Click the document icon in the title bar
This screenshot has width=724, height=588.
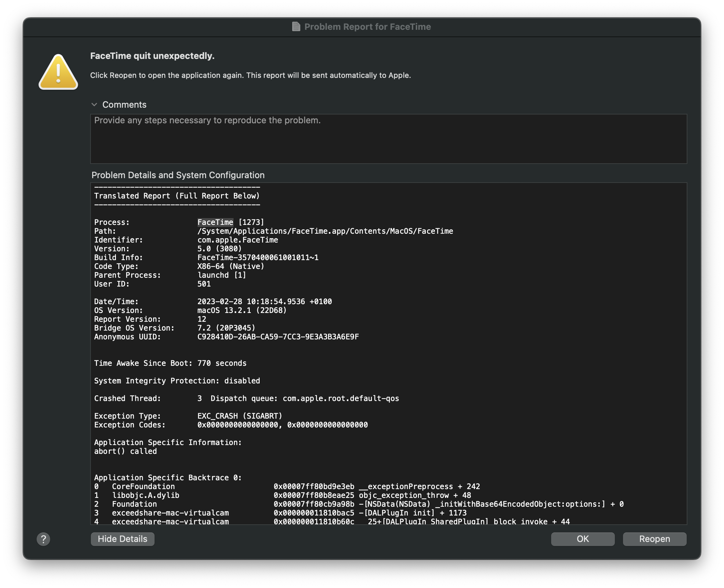296,27
